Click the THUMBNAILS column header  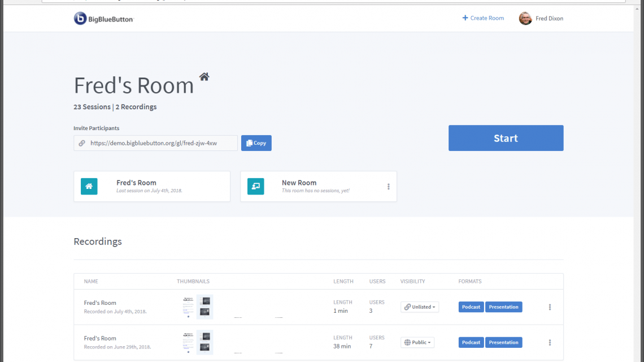click(x=193, y=281)
